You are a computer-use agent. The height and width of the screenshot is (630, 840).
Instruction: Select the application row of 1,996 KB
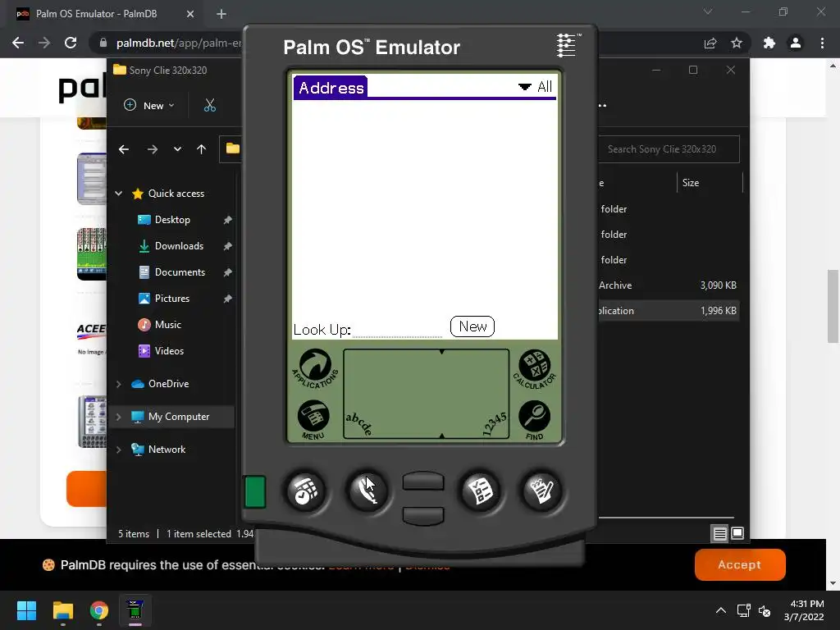[x=669, y=311]
